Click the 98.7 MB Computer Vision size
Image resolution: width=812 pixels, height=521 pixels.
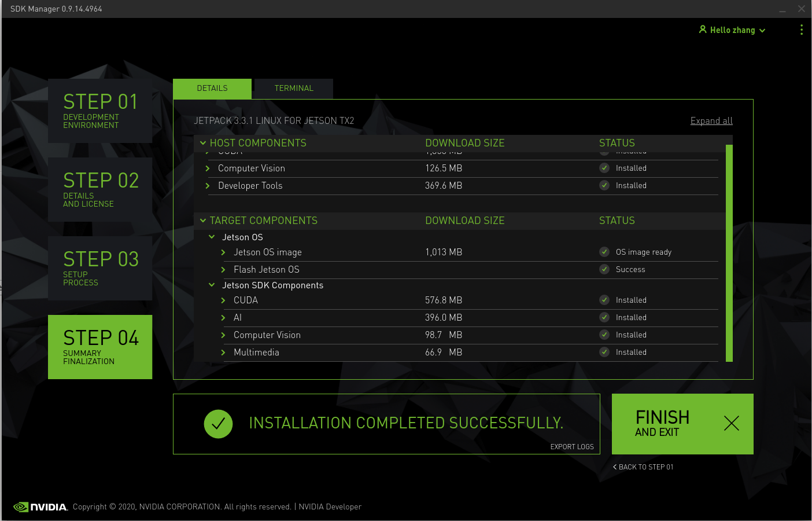[x=444, y=335]
